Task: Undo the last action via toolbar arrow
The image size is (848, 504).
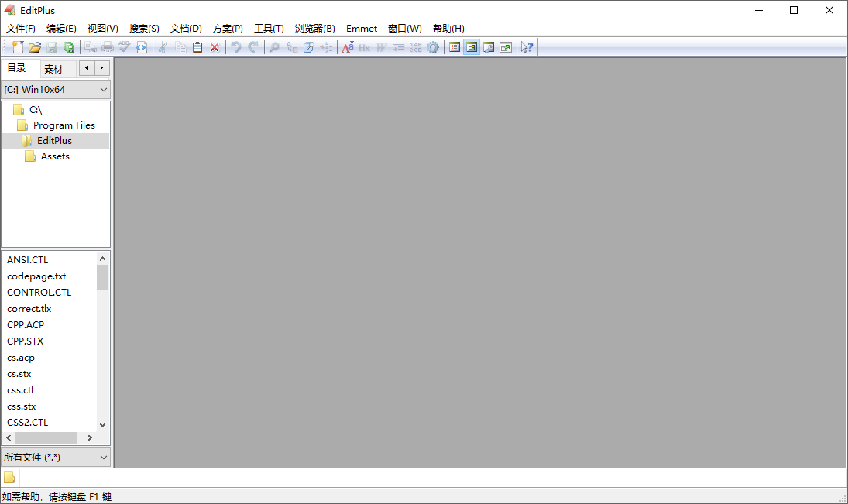Action: tap(236, 47)
